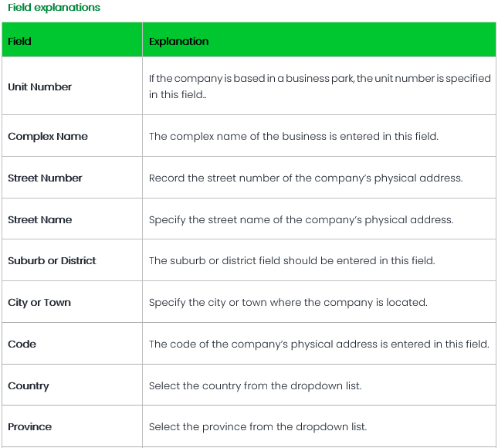This screenshot has width=498, height=448.
Task: Click the "Select the country" explanation text
Action: (255, 385)
